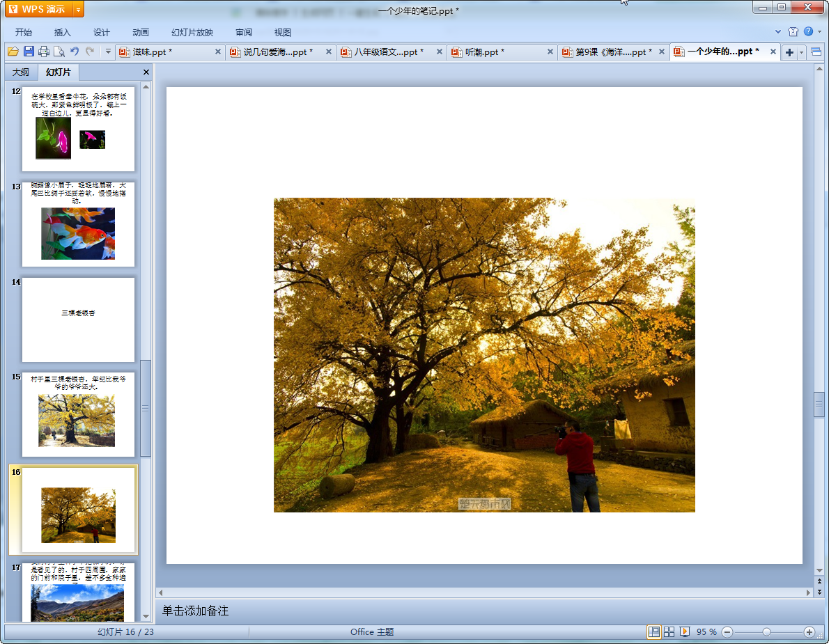This screenshot has height=644, width=829.
Task: Click the WPS 演示 logo button
Action: pos(39,10)
